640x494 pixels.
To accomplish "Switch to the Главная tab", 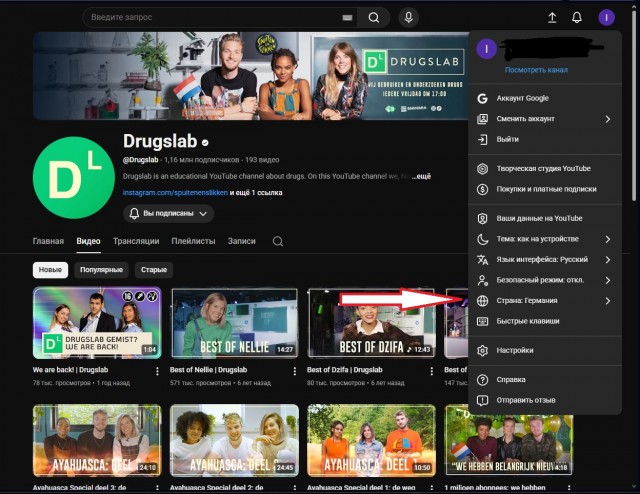I will tap(48, 241).
